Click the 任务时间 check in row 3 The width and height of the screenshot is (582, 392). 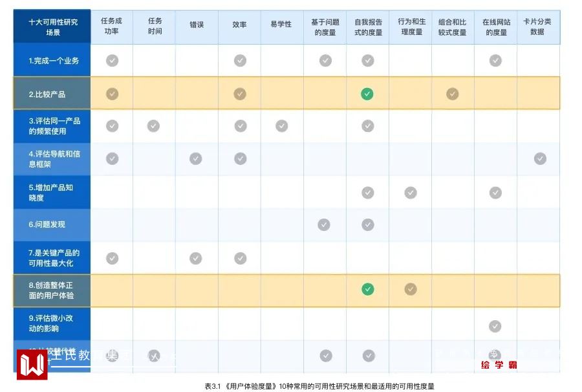pos(153,125)
